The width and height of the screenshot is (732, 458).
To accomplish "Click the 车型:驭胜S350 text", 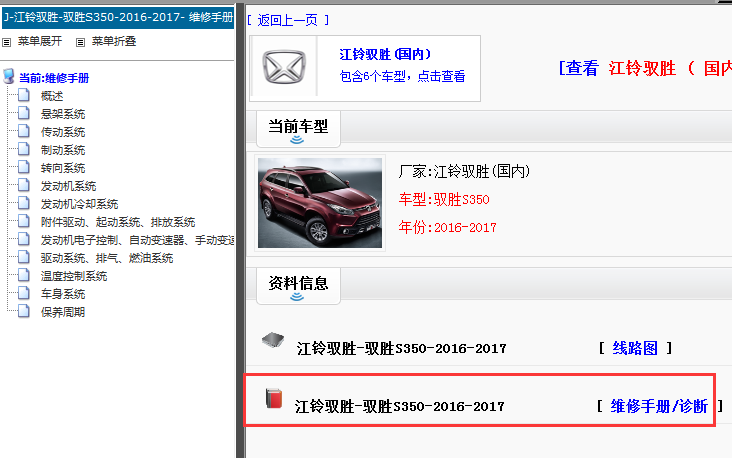I will (444, 199).
